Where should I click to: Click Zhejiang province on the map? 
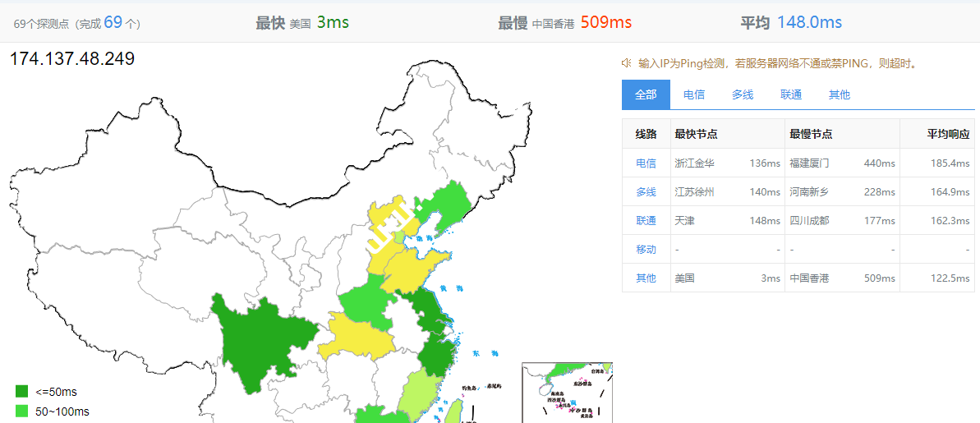(x=435, y=357)
